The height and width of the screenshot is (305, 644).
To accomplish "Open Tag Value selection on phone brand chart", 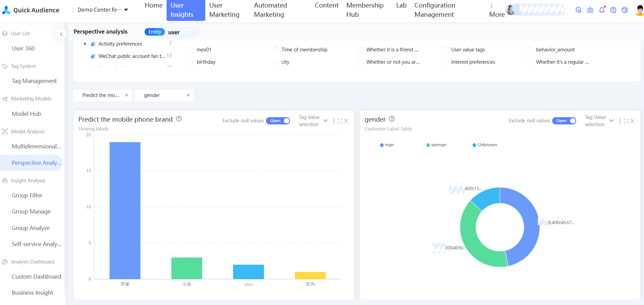I will pyautogui.click(x=313, y=121).
